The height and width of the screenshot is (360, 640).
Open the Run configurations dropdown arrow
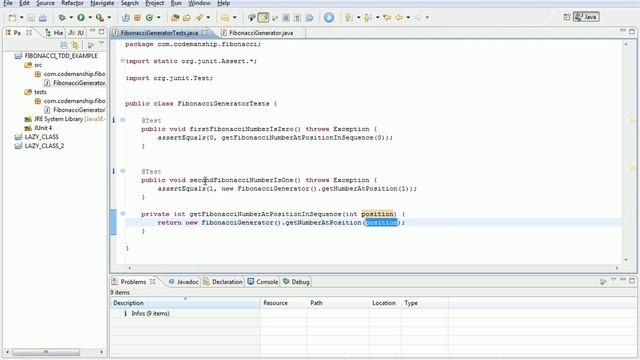point(90,18)
